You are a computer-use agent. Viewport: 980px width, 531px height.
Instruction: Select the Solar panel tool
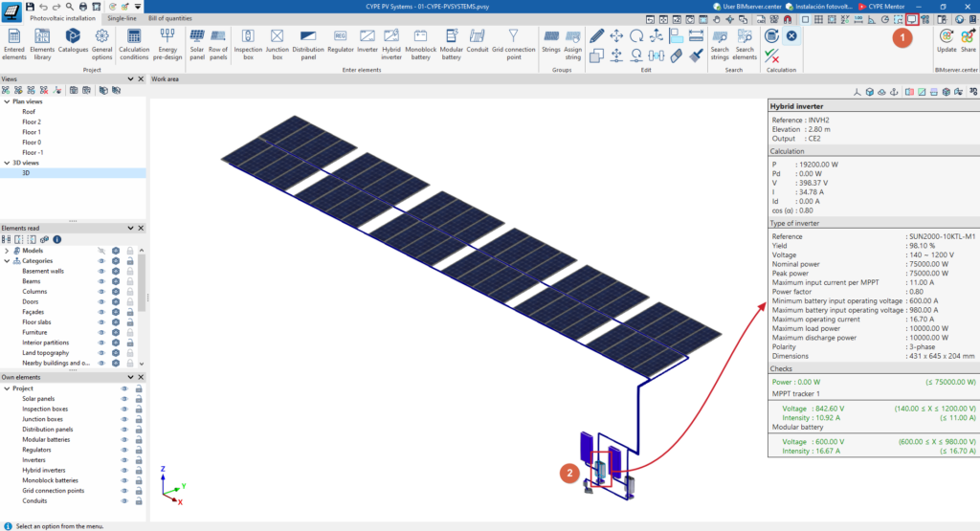197,44
